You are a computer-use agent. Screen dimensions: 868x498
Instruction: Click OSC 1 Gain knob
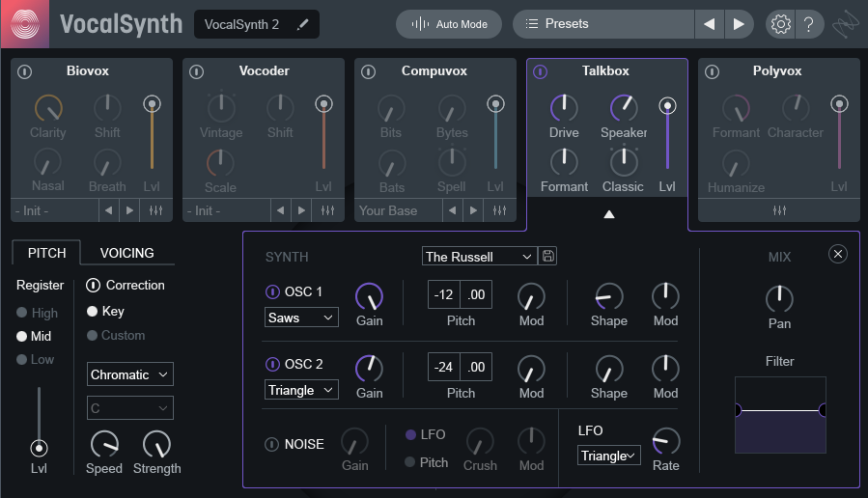[x=369, y=296]
